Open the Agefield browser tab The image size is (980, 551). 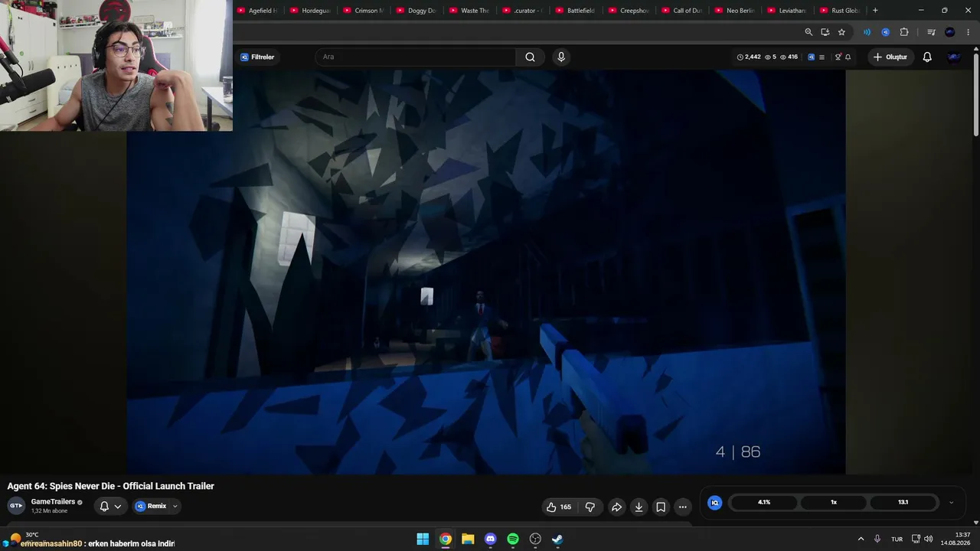click(258, 11)
